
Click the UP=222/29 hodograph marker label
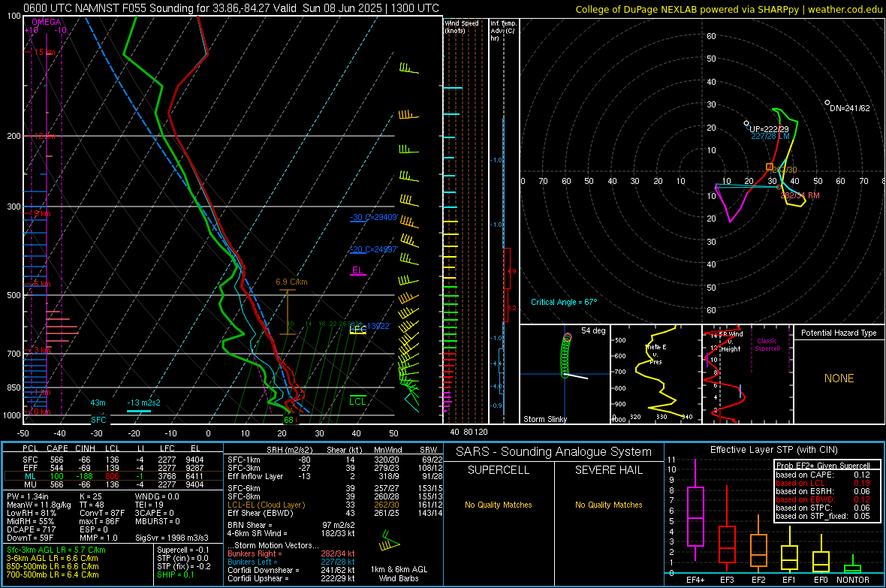click(769, 129)
